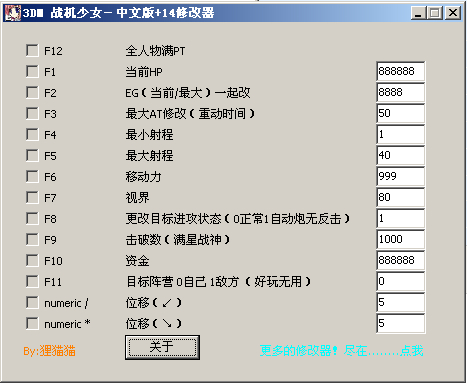Viewport: 467px width, 384px height.
Task: Click the 最大射程 input showing 40
Action: pos(401,155)
